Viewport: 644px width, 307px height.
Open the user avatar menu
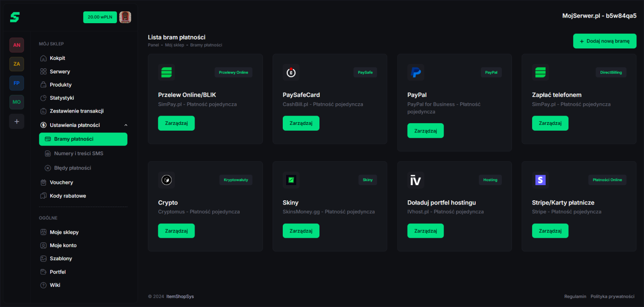(x=125, y=17)
